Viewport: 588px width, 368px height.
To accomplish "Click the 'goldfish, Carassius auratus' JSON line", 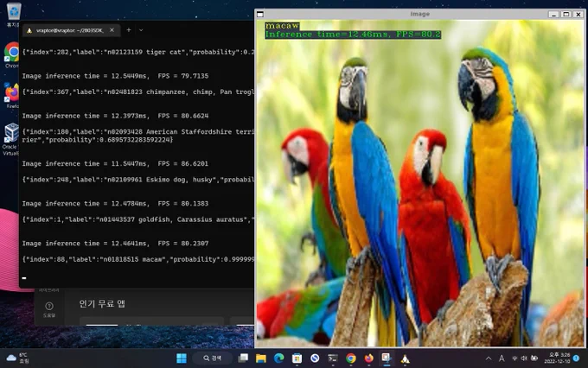I will click(x=137, y=219).
